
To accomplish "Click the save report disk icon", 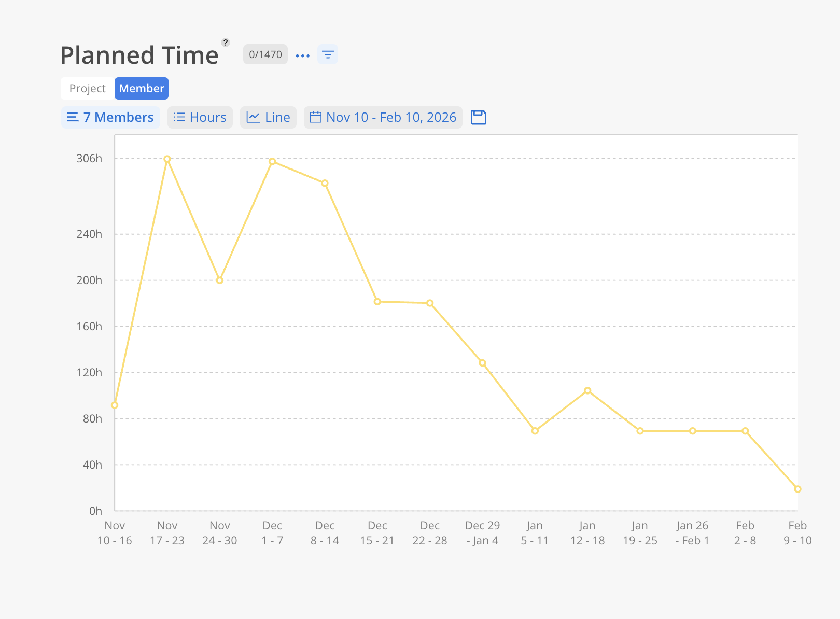I will [478, 117].
